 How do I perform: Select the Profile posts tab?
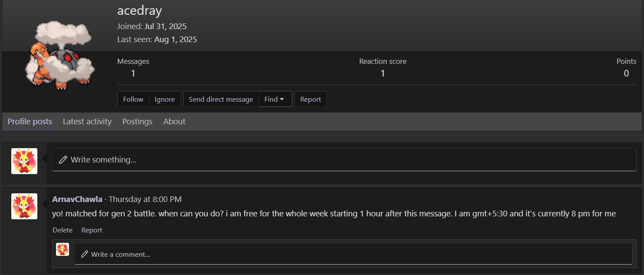(30, 122)
